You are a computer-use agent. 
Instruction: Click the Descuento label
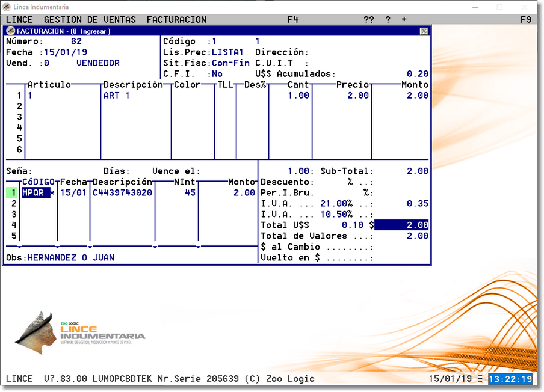(x=287, y=182)
